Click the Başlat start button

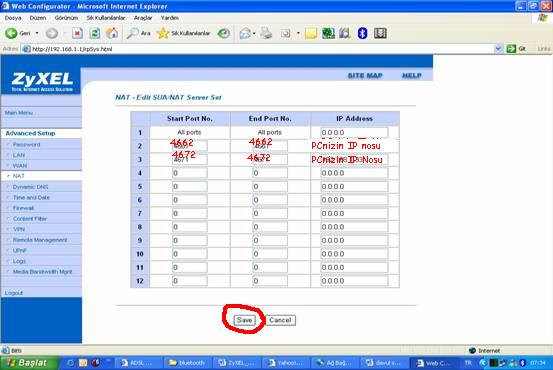[x=29, y=363]
